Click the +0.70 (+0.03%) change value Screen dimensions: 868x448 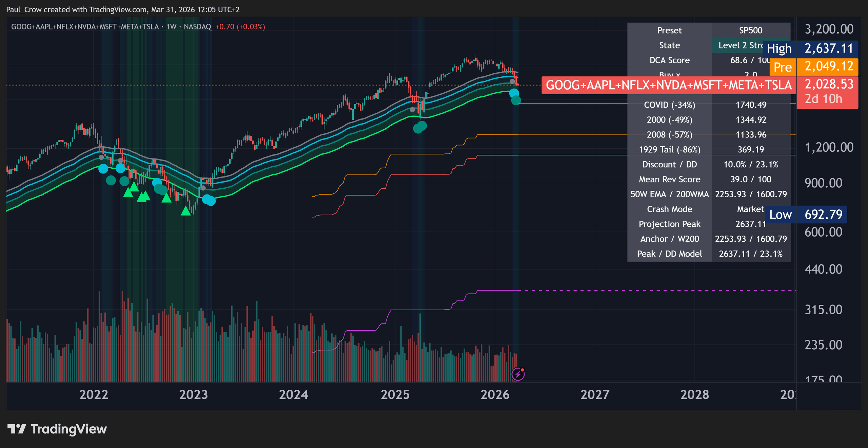pos(240,26)
